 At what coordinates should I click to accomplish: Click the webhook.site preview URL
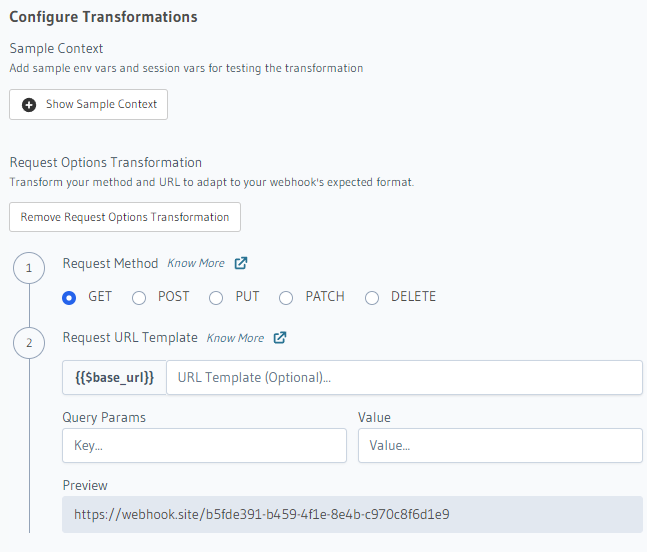(x=262, y=514)
